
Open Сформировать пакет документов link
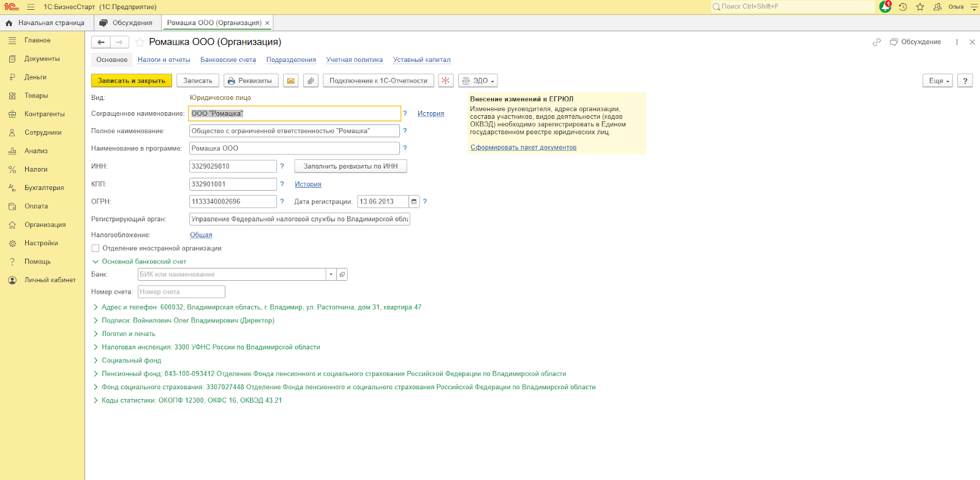point(524,148)
